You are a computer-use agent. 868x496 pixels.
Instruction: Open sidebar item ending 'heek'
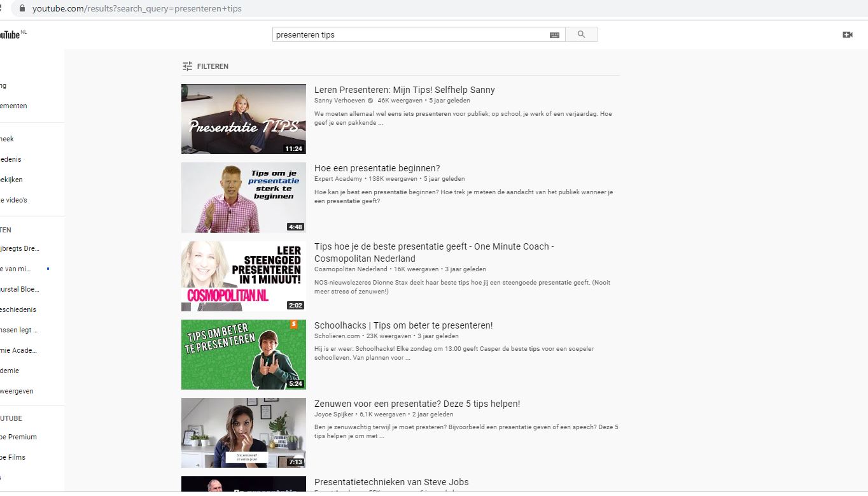pos(7,139)
